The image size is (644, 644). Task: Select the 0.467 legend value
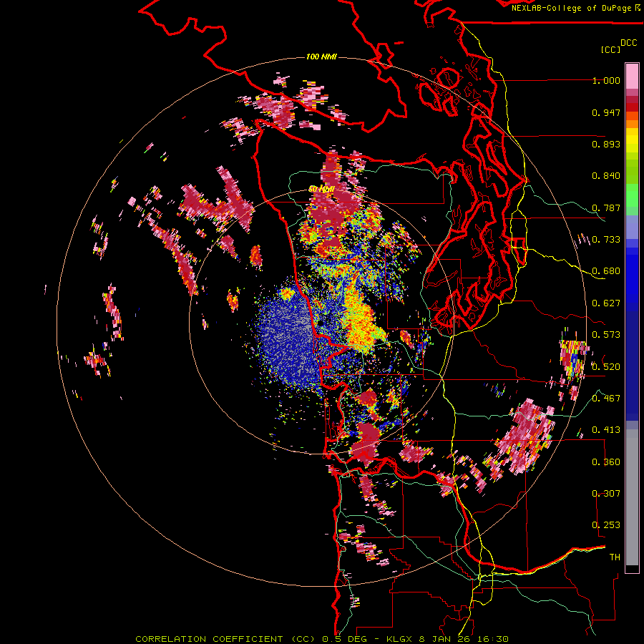pyautogui.click(x=606, y=399)
